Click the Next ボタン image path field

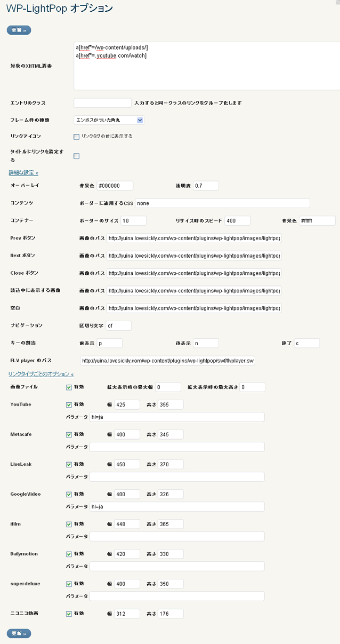pyautogui.click(x=194, y=256)
